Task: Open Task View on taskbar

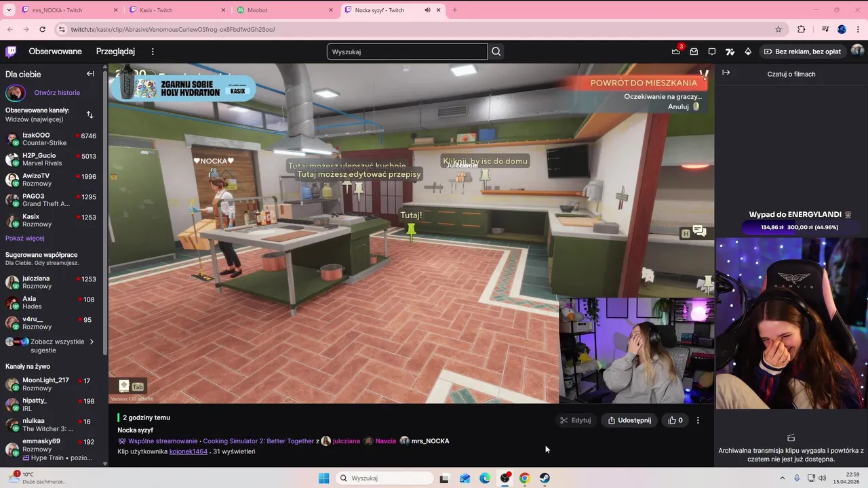Action: pyautogui.click(x=444, y=478)
